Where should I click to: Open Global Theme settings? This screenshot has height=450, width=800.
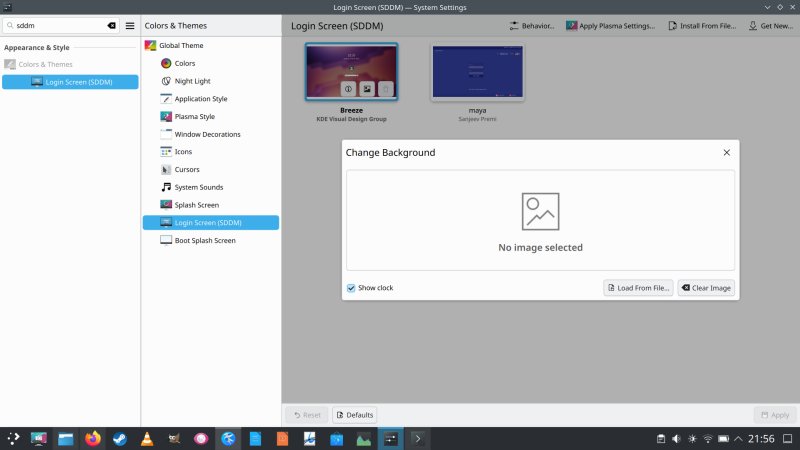pos(211,45)
